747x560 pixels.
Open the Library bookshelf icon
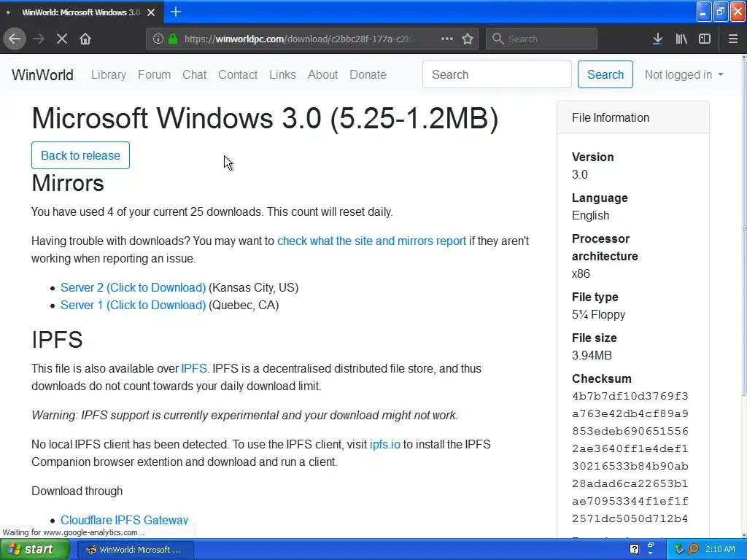tap(681, 39)
